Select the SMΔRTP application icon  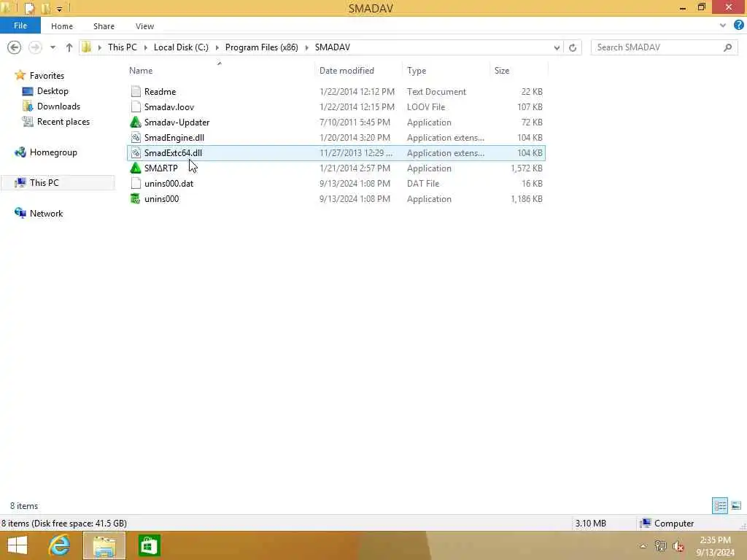pyautogui.click(x=136, y=168)
